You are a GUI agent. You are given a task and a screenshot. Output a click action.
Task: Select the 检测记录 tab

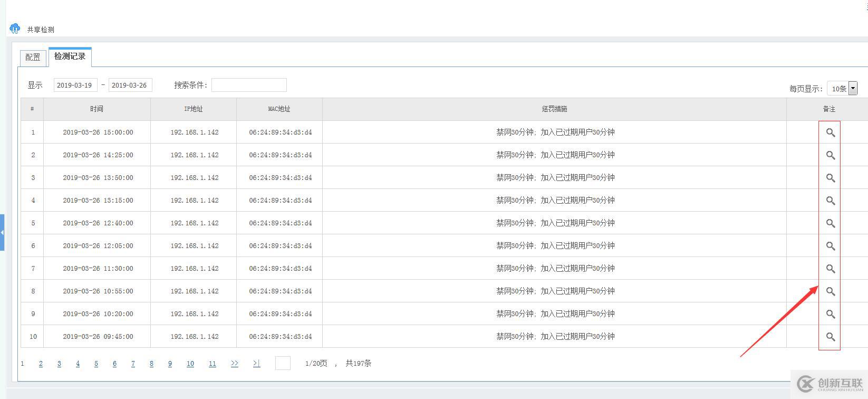70,56
